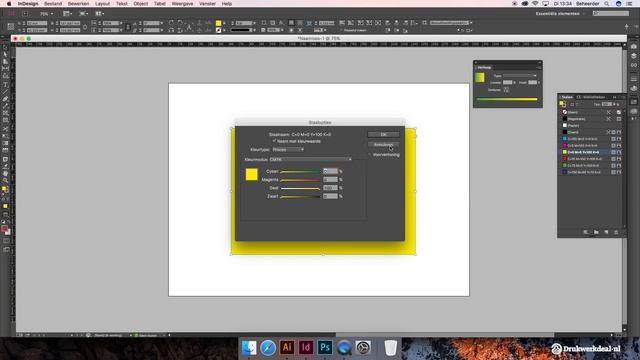Click the yellow fill swatch in control bar

coord(218,23)
